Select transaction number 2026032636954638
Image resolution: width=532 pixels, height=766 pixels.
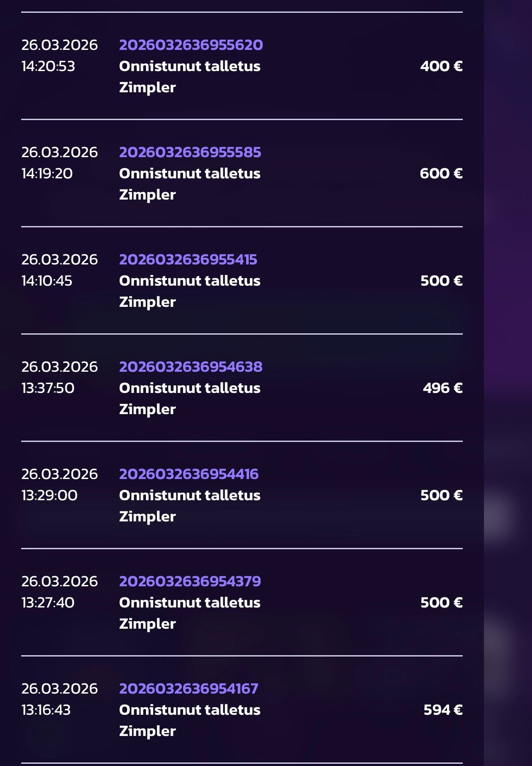click(x=191, y=367)
